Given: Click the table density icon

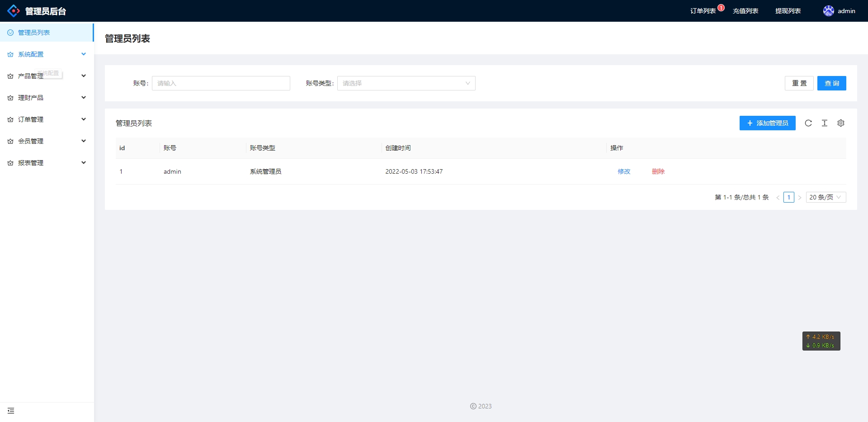Looking at the screenshot, I should pos(824,123).
